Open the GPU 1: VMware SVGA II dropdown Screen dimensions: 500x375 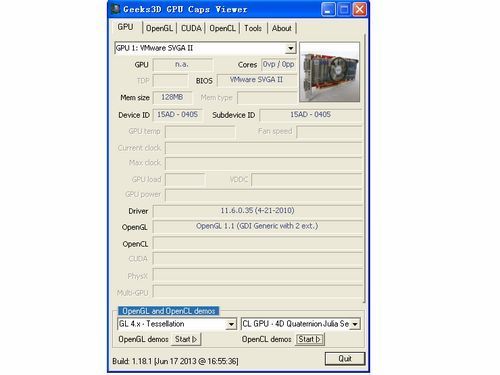(291, 48)
